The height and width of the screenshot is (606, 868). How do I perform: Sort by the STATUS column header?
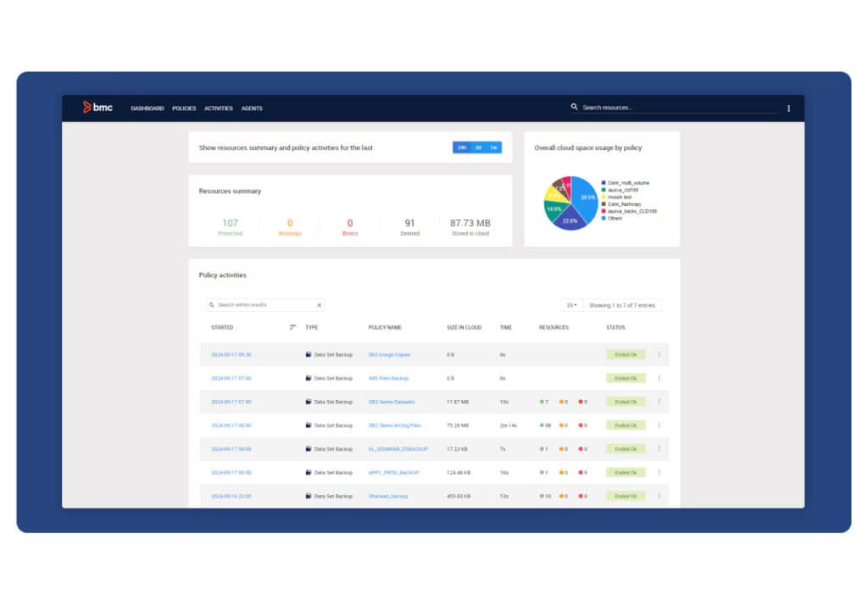[x=615, y=328]
